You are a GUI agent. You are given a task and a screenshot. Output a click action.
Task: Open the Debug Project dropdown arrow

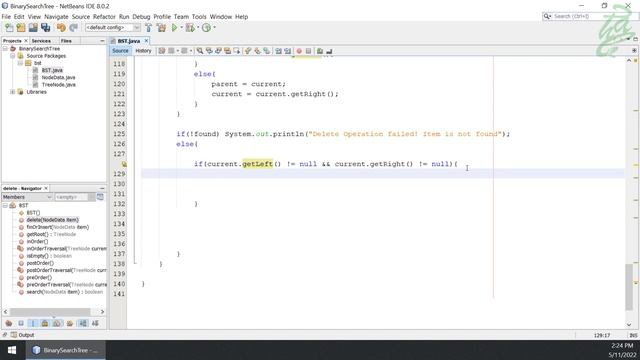[198, 28]
